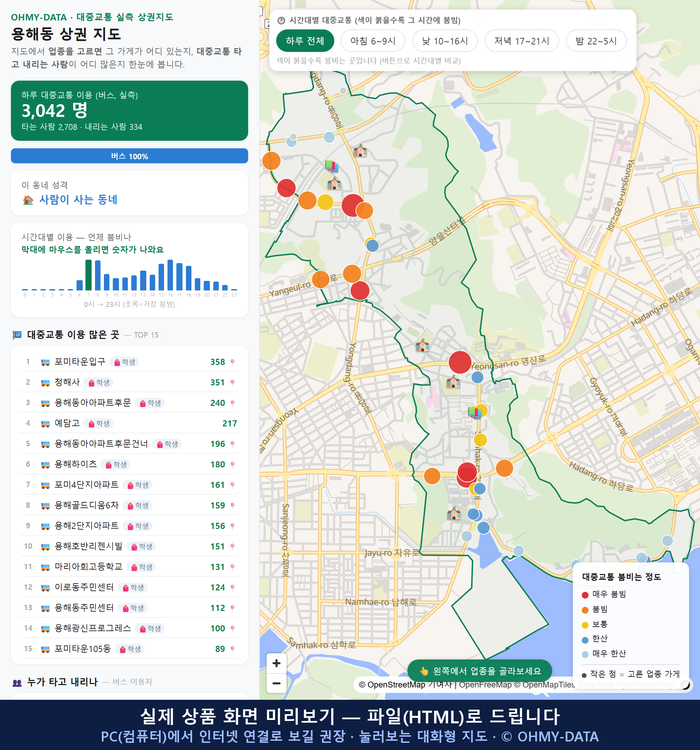Click the pin icon in 용해동아아파트후문건너 row
700x750 pixels.
coord(232,444)
